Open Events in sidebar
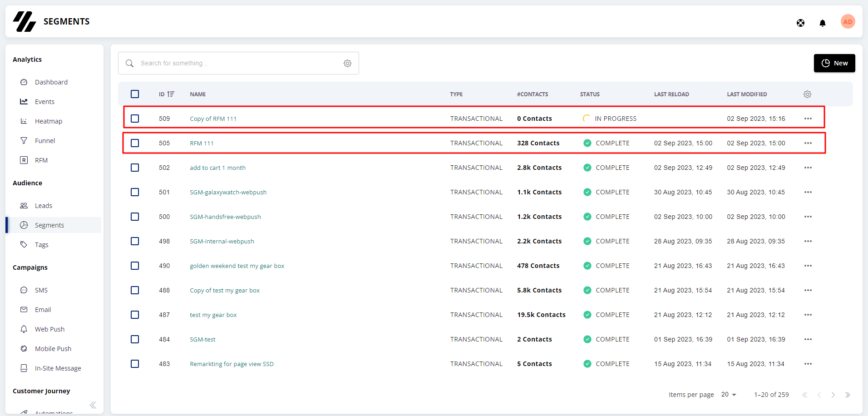 (44, 102)
